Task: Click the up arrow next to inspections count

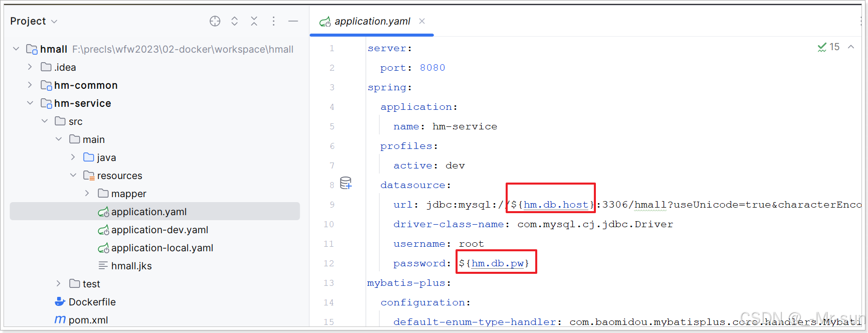Action: tap(851, 47)
